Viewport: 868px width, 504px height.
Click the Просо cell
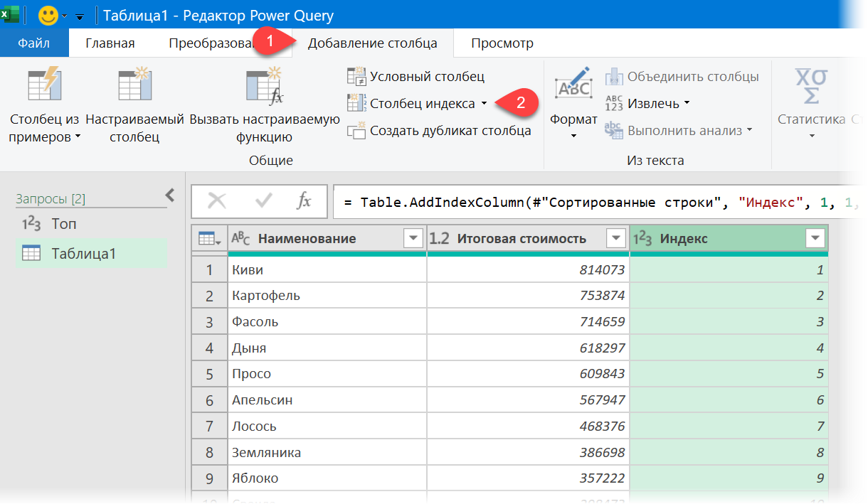click(327, 374)
